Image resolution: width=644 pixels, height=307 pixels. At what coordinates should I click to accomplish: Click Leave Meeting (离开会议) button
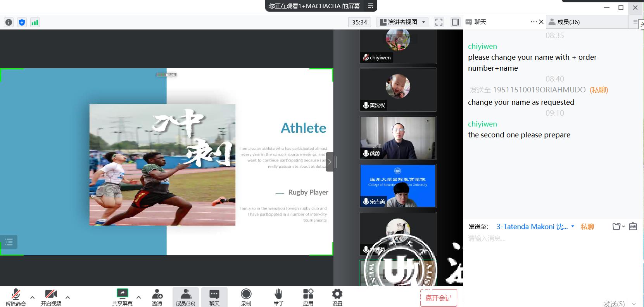pos(439,298)
